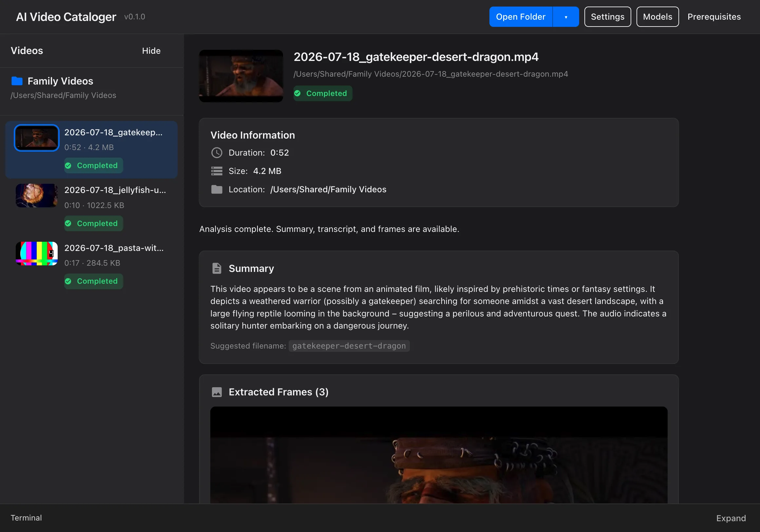
Task: Click the suggested filename gatekeeper-desert-dragon
Action: [349, 346]
